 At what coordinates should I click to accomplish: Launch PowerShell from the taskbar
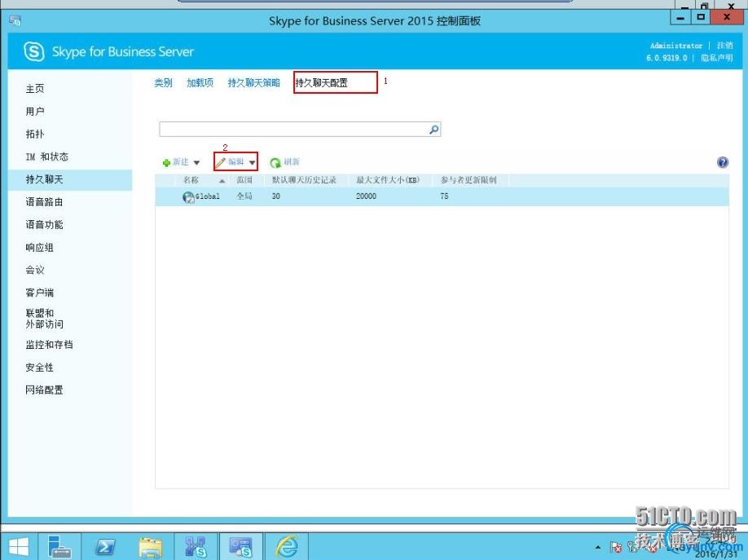point(105,547)
